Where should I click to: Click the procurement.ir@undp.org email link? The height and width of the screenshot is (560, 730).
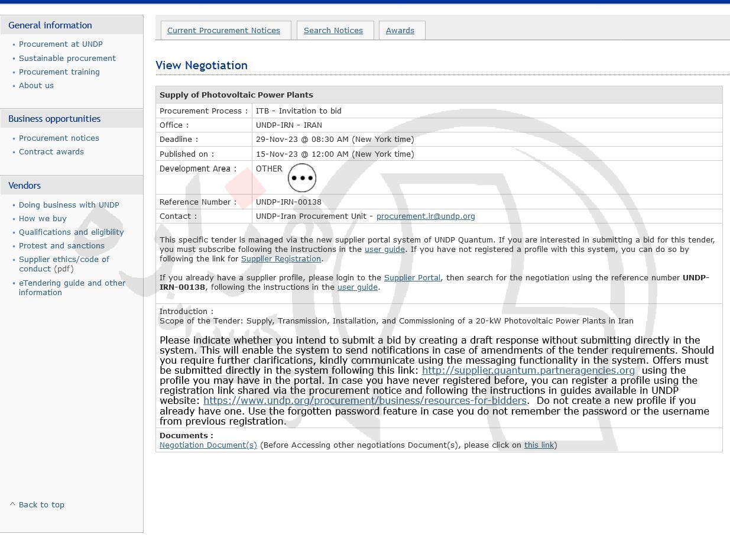tap(426, 216)
